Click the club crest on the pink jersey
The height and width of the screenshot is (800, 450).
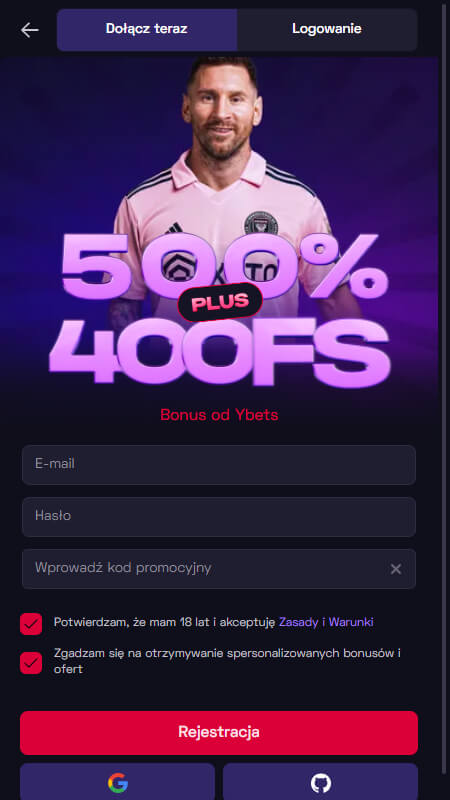261,222
